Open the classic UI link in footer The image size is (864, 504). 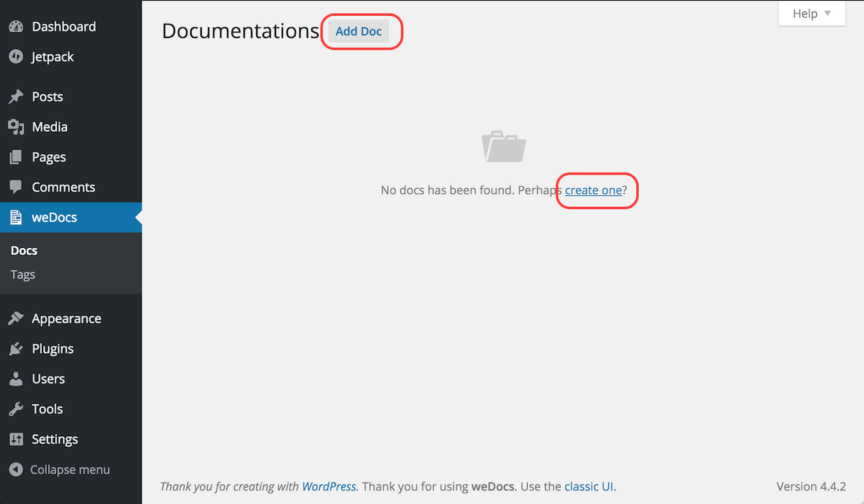pos(588,486)
